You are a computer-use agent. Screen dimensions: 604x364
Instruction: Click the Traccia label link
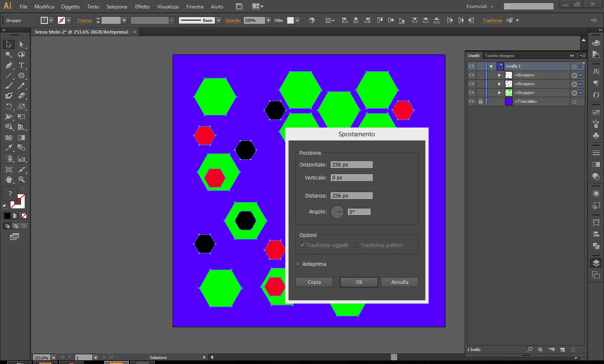coord(84,21)
